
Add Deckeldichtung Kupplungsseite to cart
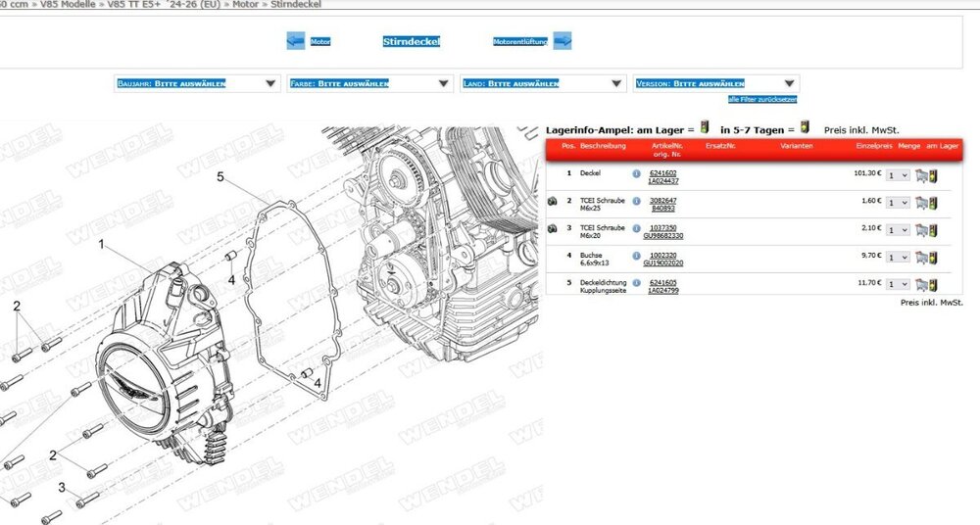pos(921,285)
